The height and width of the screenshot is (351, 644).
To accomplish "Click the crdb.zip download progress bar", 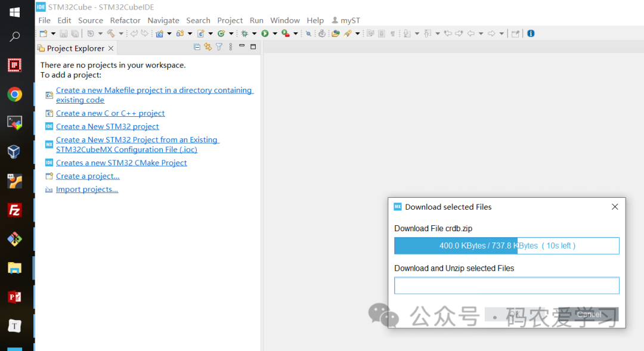I will click(x=506, y=246).
